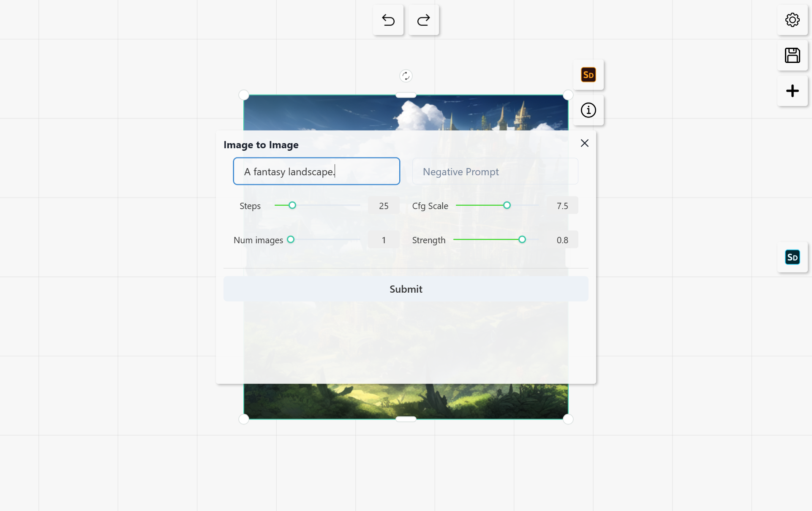Screen dimensions: 812x511
Task: Click the save/floppy disk icon
Action: click(x=793, y=55)
